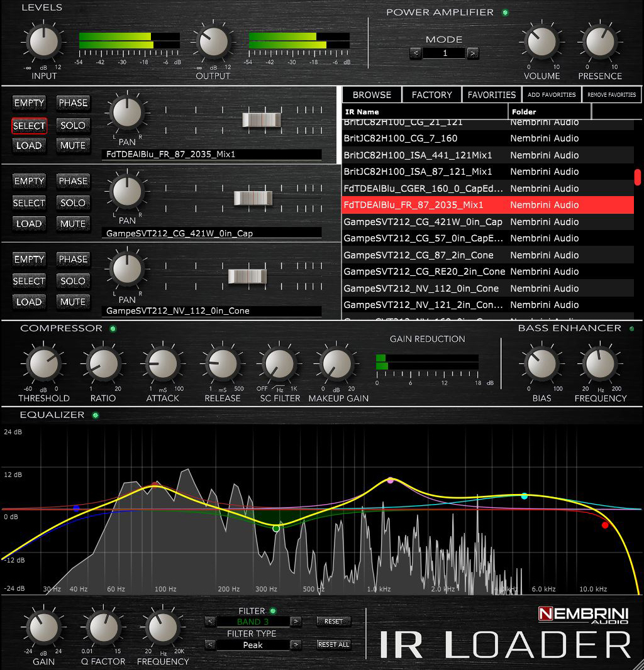The width and height of the screenshot is (644, 670).
Task: Select next filter type after Peak
Action: (x=295, y=645)
